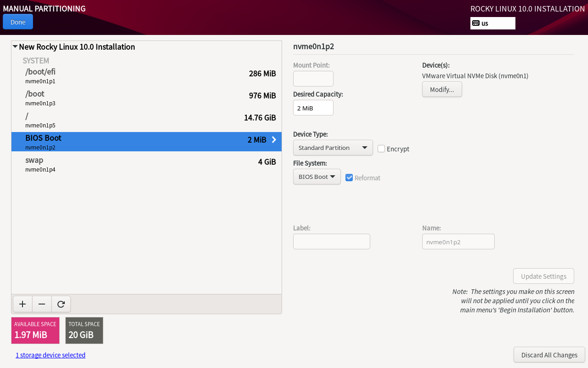Select the /boot/efi partition row
This screenshot has width=588, height=368.
[147, 75]
